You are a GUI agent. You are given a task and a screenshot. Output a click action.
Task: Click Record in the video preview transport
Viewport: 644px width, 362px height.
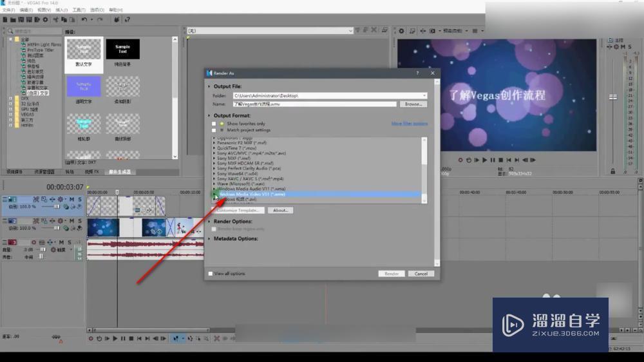point(460,160)
